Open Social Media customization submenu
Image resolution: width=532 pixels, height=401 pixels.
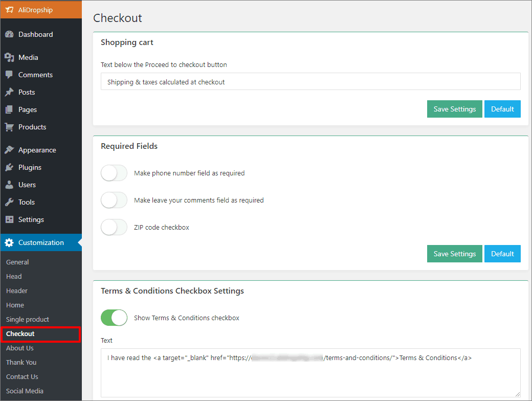tap(25, 391)
